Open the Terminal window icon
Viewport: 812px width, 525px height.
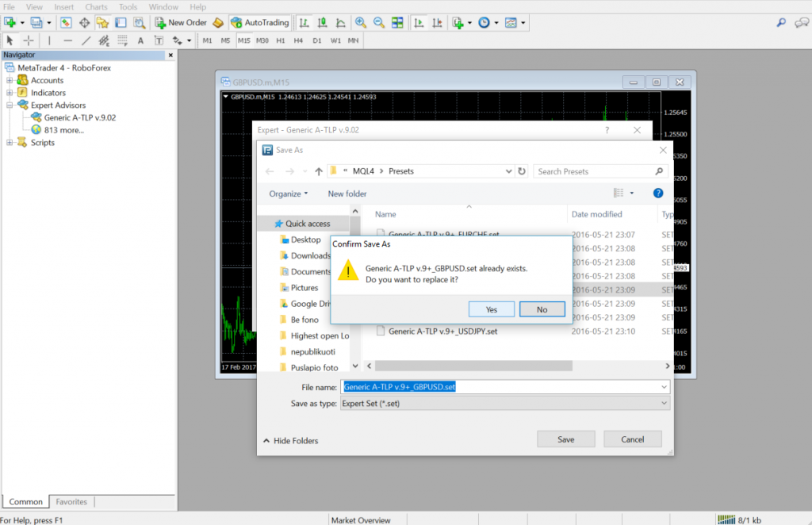click(121, 22)
